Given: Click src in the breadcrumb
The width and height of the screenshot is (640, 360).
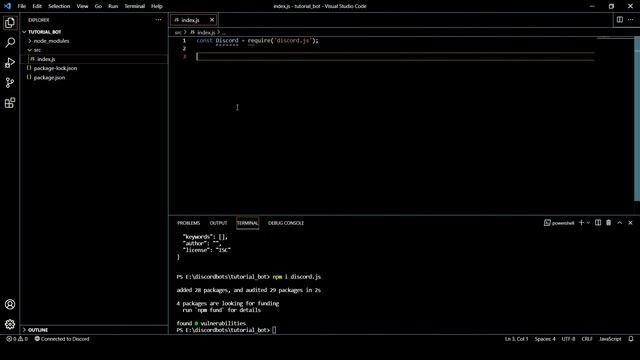Looking at the screenshot, I should pos(178,32).
